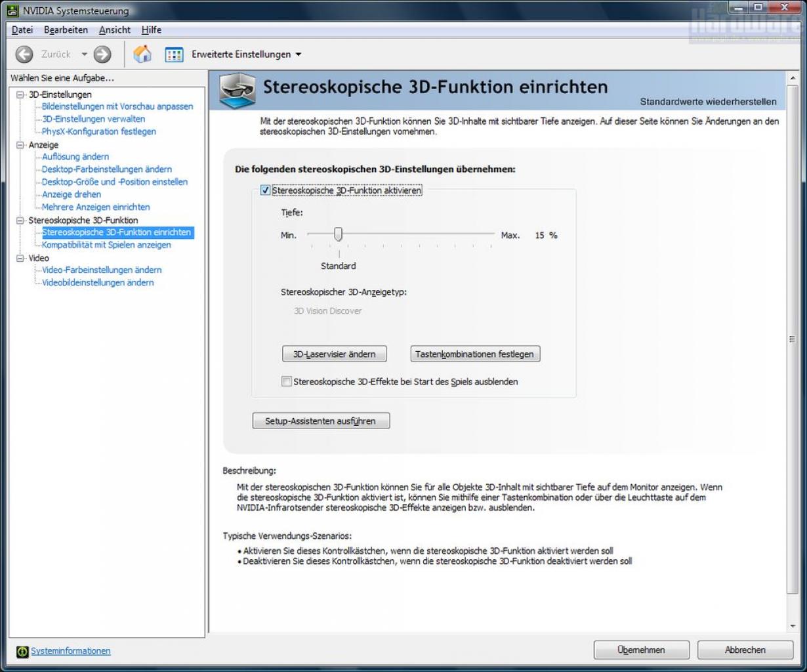Click the Abbrechen button
This screenshot has height=672, width=807.
745,650
